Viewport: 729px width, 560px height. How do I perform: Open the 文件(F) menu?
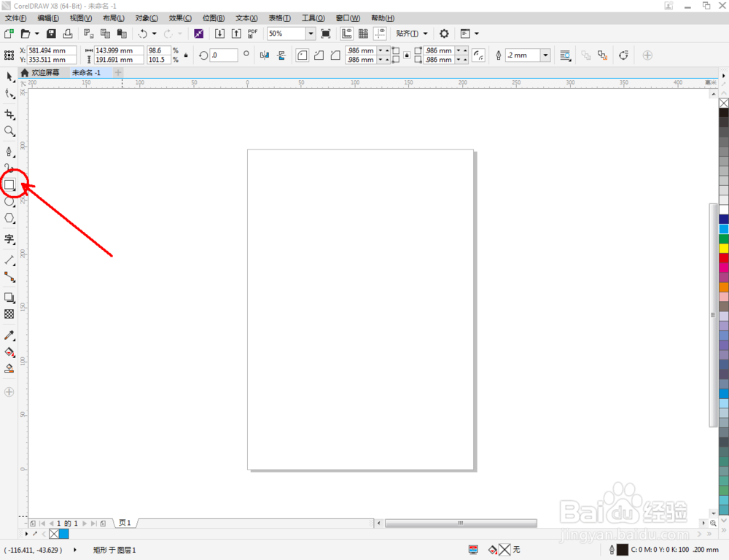[x=15, y=18]
